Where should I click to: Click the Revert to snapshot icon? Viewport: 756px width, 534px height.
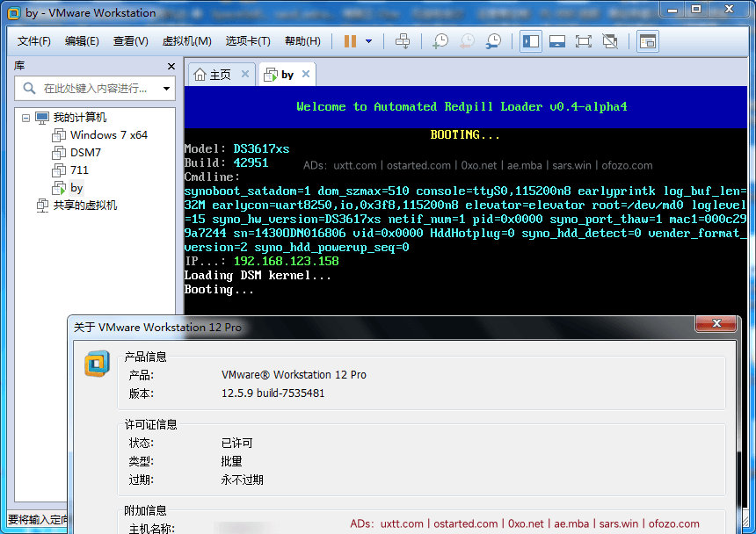tap(467, 41)
